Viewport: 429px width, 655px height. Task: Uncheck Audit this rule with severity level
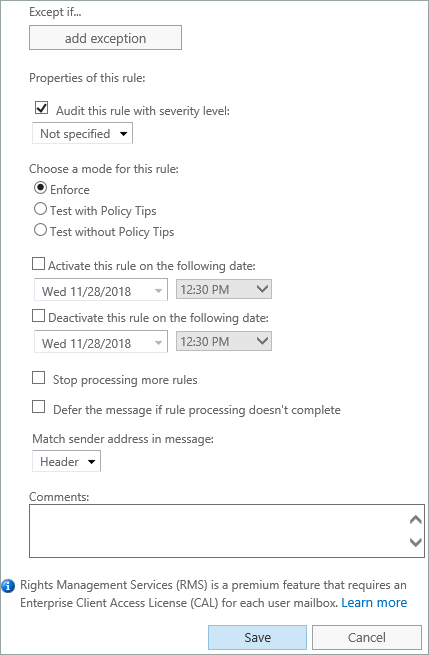pyautogui.click(x=42, y=108)
